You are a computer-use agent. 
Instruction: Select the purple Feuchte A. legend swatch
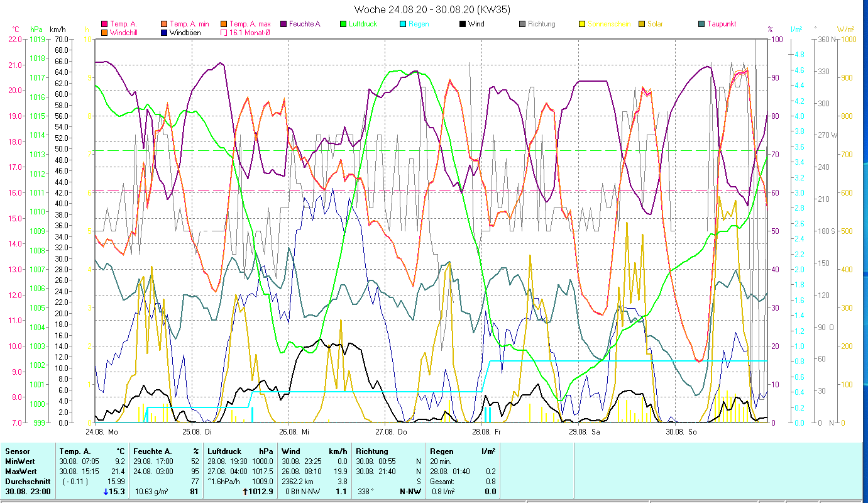click(283, 24)
